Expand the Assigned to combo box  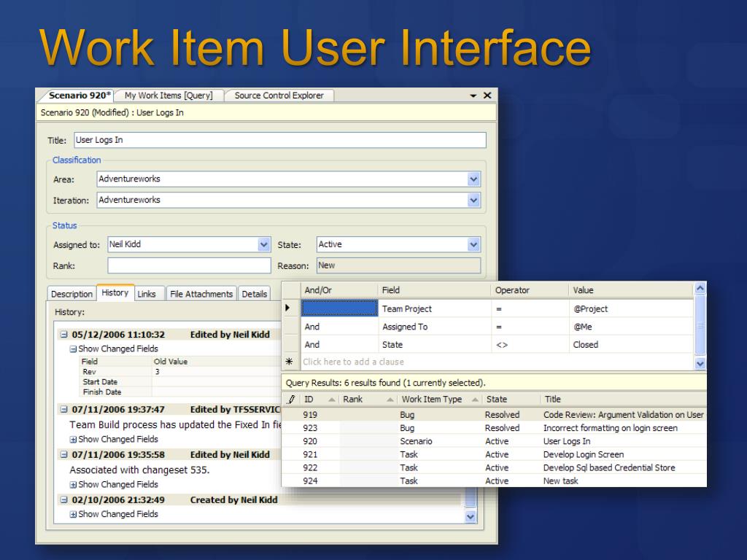pos(264,245)
